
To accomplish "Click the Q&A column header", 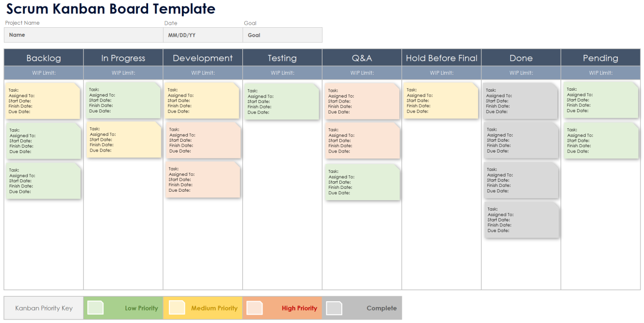I will [362, 57].
